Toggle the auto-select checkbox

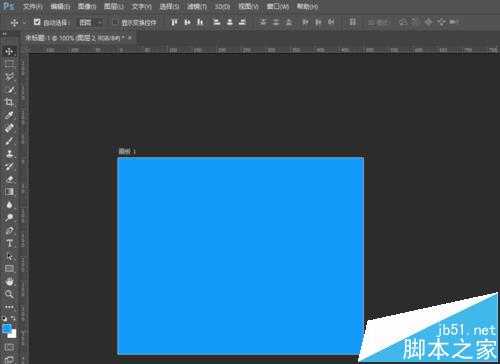tap(37, 22)
